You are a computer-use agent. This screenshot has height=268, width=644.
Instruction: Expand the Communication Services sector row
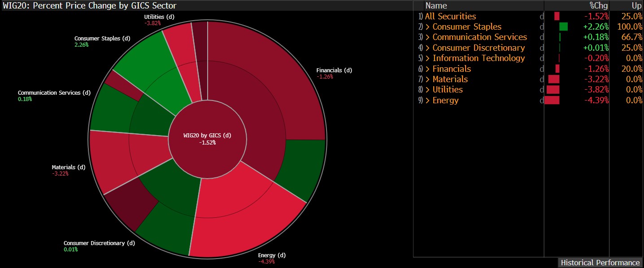(428, 37)
